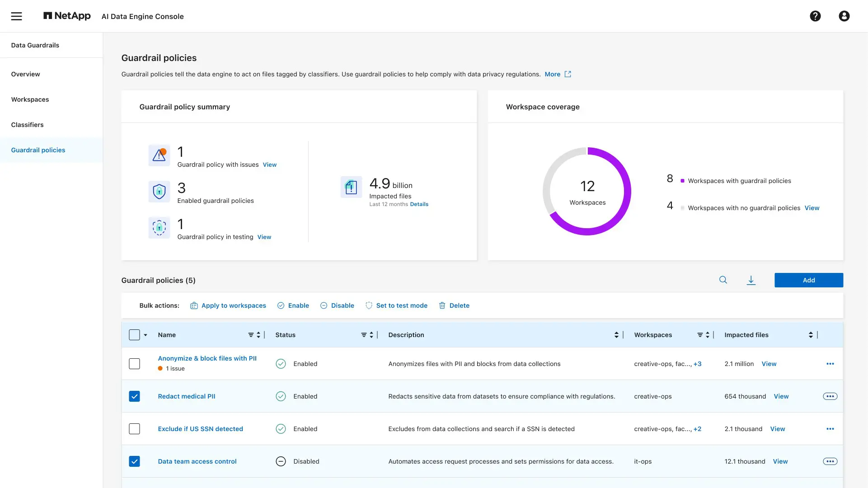Click the search icon above policies table
Image resolution: width=868 pixels, height=488 pixels.
point(723,280)
